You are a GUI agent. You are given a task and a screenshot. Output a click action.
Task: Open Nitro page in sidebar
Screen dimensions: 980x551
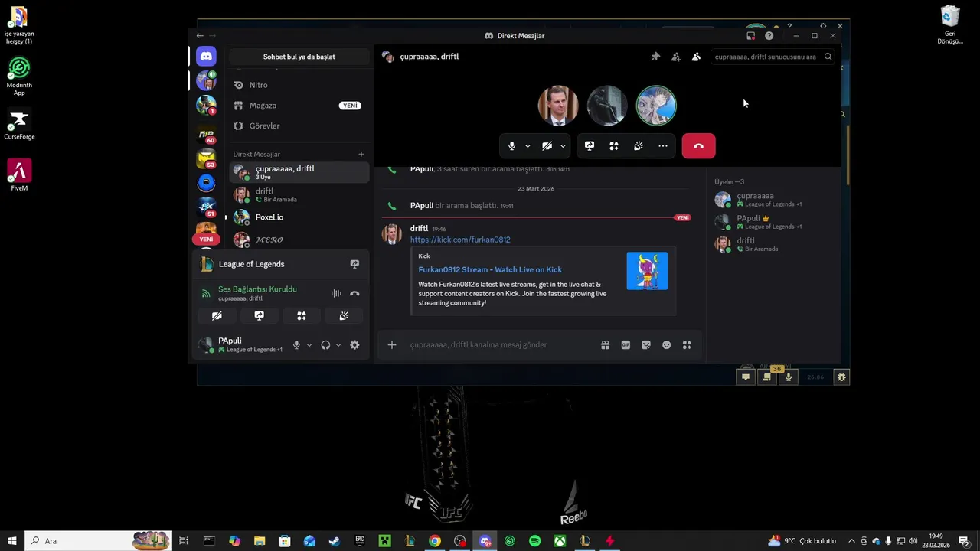click(x=299, y=85)
